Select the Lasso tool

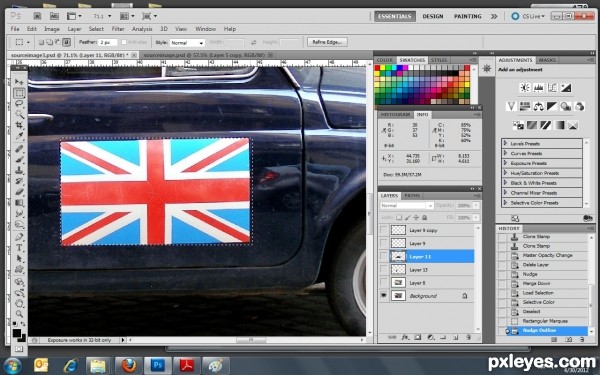click(19, 104)
